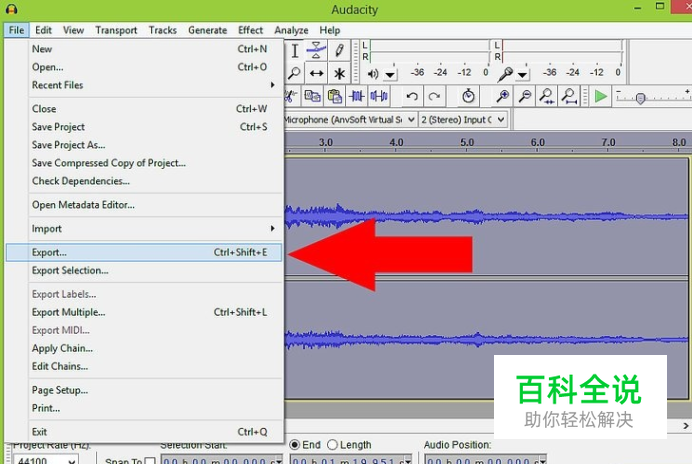692x464 pixels.
Task: Click the Silence audio icon
Action: [379, 96]
